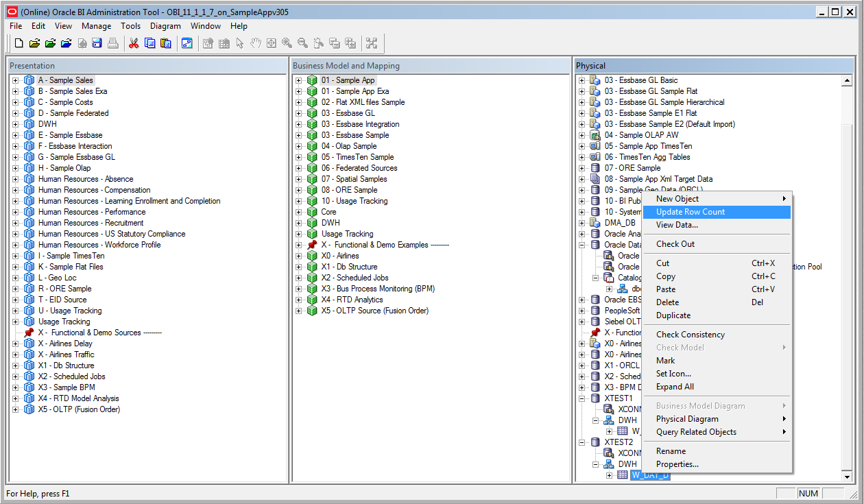Click the Business Model and Mapping pane header

click(x=431, y=66)
